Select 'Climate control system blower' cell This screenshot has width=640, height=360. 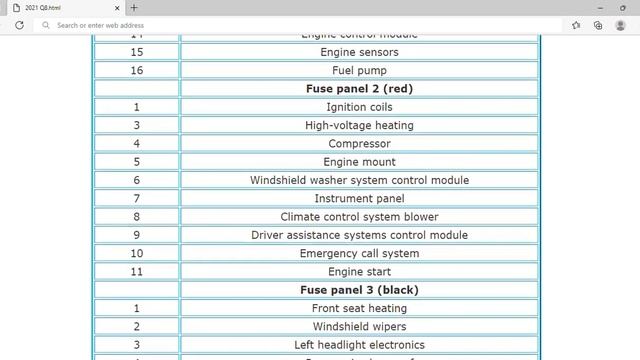359,217
